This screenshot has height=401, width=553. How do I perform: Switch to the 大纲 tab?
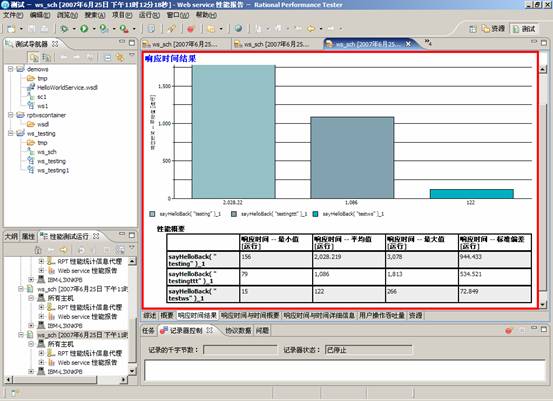[11, 236]
